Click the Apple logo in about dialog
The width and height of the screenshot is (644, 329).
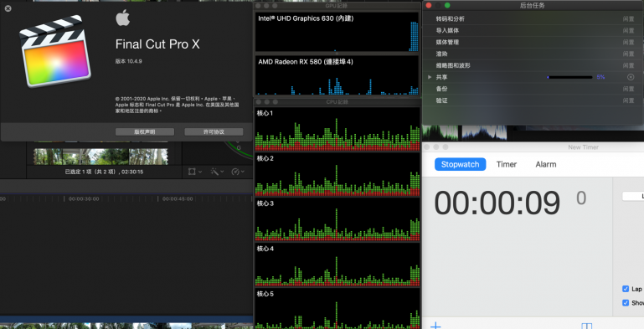click(x=122, y=18)
